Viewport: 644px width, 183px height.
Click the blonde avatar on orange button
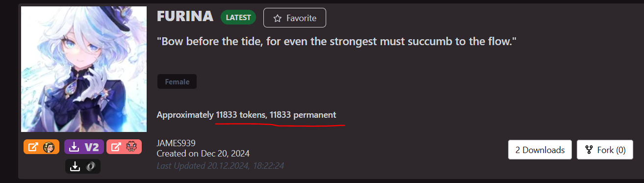49,147
